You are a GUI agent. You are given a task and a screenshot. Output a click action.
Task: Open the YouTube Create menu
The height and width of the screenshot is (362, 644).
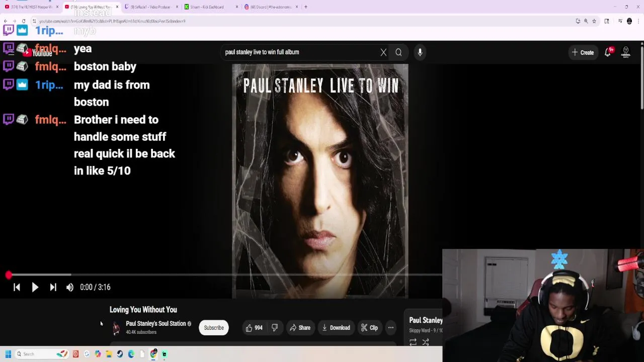(x=583, y=52)
